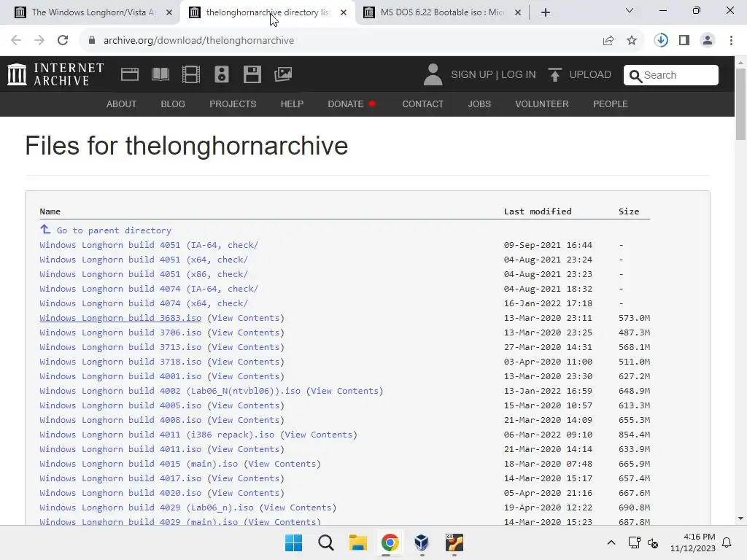Image resolution: width=747 pixels, height=560 pixels.
Task: Download Longhorn build 4011 (i386 repack).iso
Action: 157,435
